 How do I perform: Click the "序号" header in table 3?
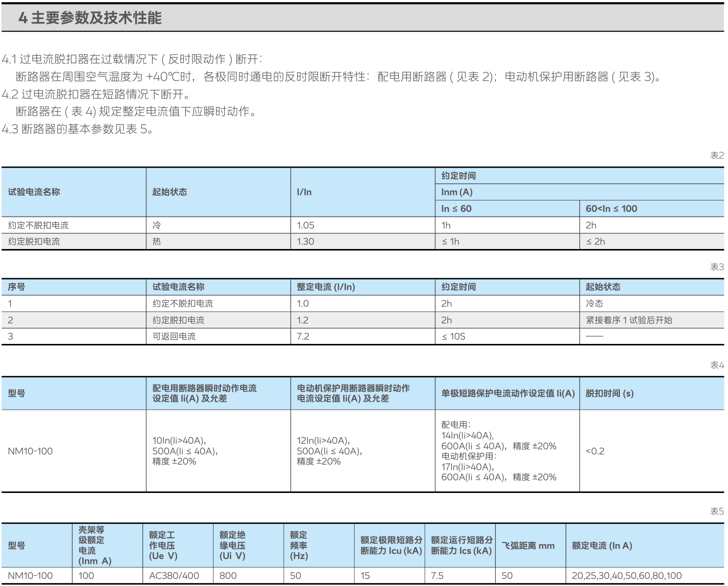(x=16, y=287)
